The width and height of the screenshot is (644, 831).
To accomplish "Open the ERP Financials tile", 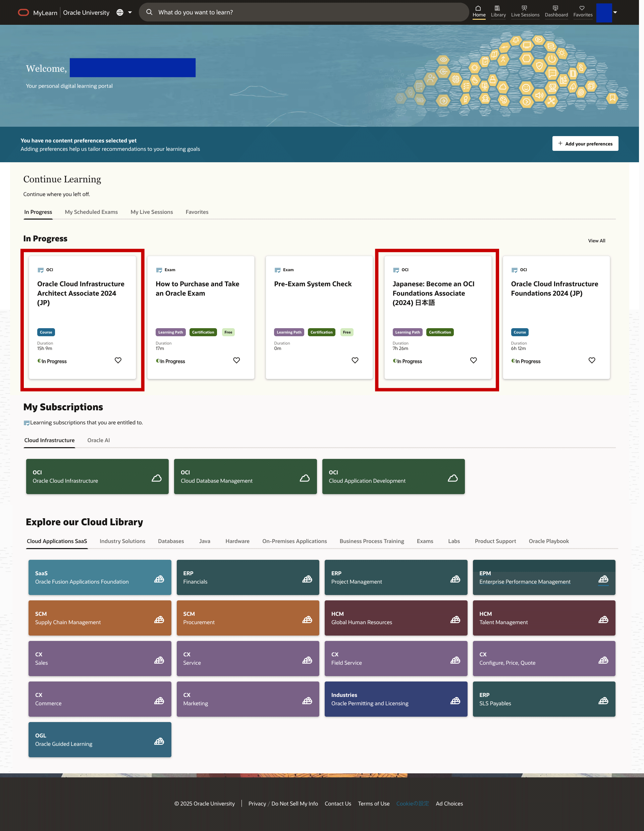I will pyautogui.click(x=248, y=577).
